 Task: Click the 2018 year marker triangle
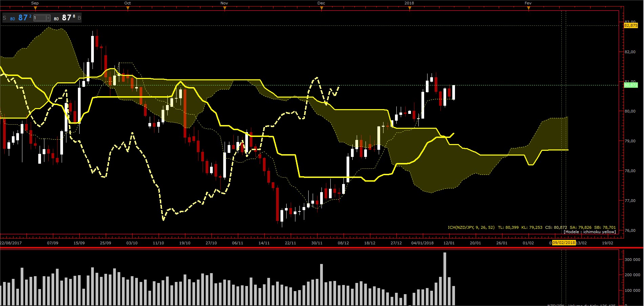[x=410, y=8]
